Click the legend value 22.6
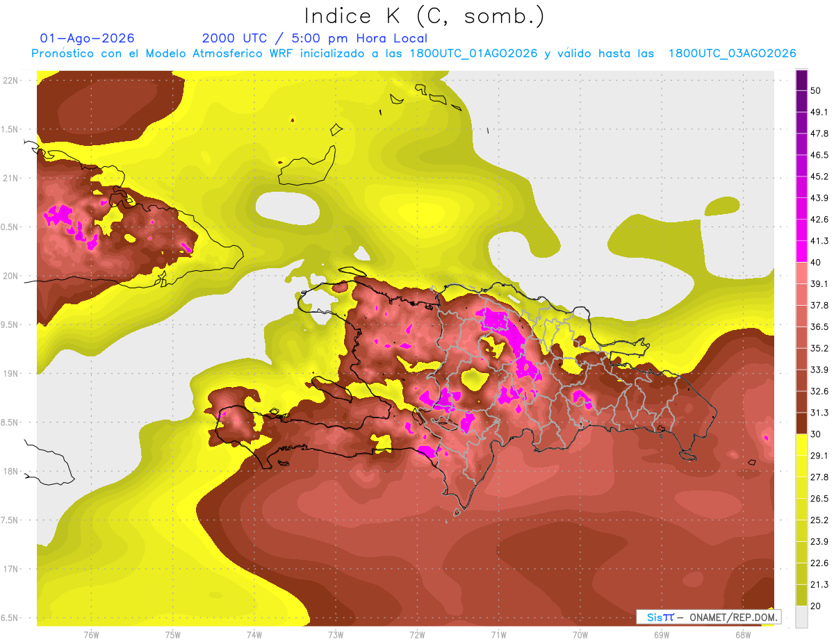The height and width of the screenshot is (644, 834). click(819, 563)
